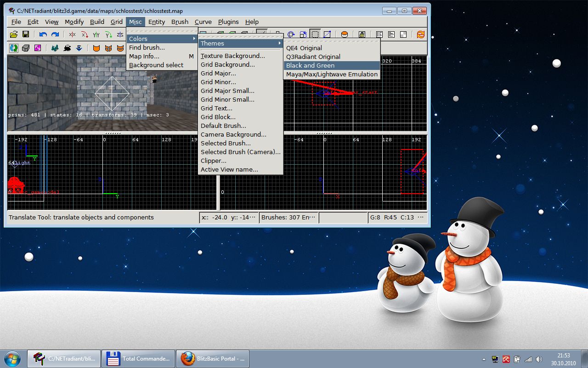Screen dimensions: 588x368
Task: Click the checkerboard texture icon
Action: [x=403, y=34]
